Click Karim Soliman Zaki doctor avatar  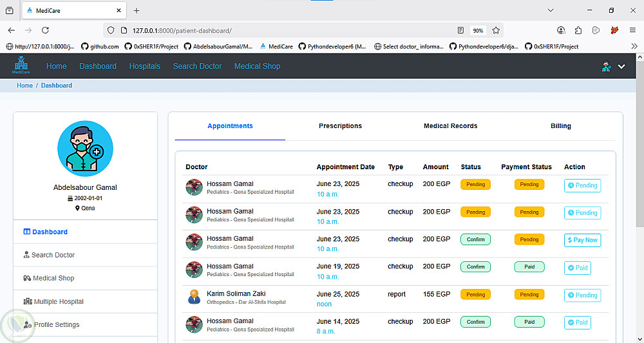click(x=194, y=297)
